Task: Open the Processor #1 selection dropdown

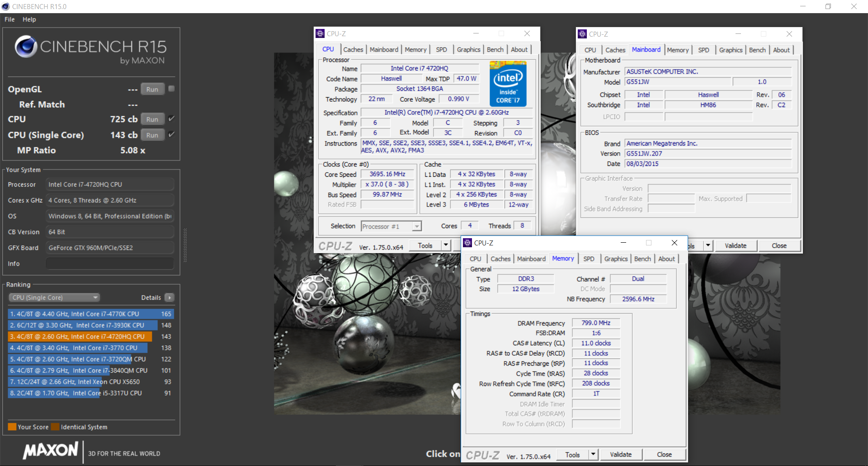Action: click(391, 226)
